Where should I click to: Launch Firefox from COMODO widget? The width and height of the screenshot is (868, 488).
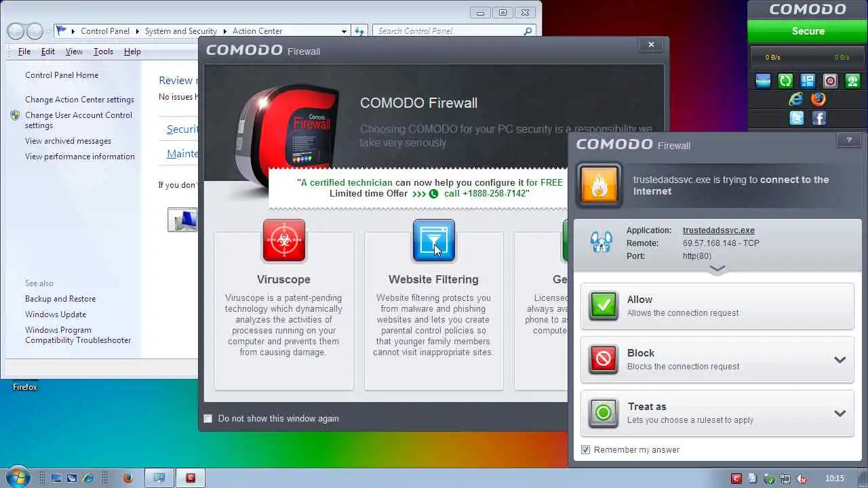coord(818,99)
